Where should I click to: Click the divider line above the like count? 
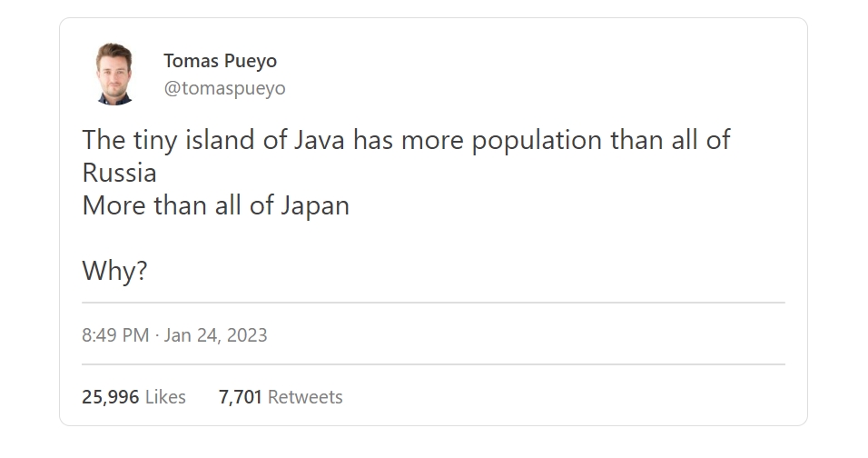tap(433, 364)
